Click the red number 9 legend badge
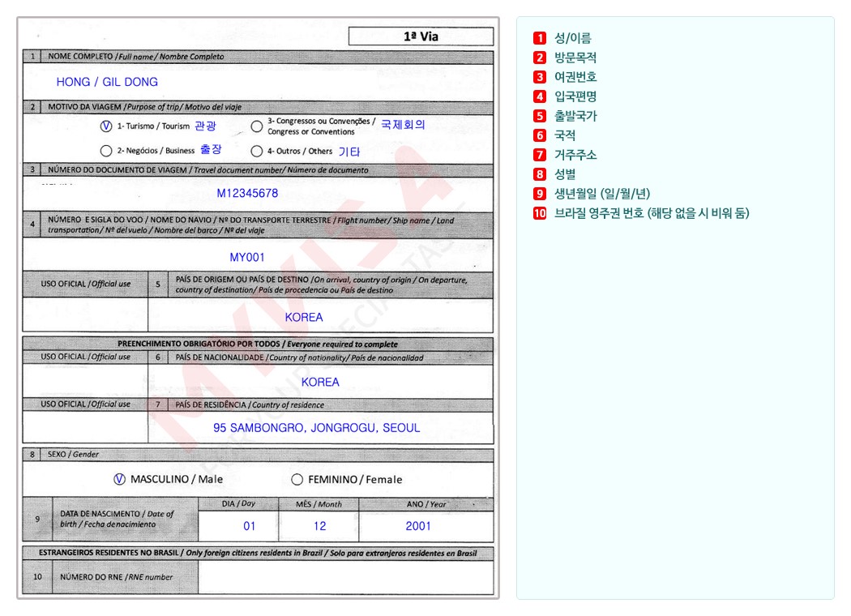Screen dimensions: 851x616 (x=540, y=194)
